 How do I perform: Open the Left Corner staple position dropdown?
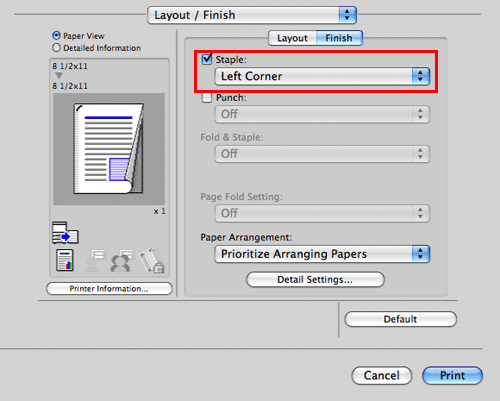[x=322, y=76]
